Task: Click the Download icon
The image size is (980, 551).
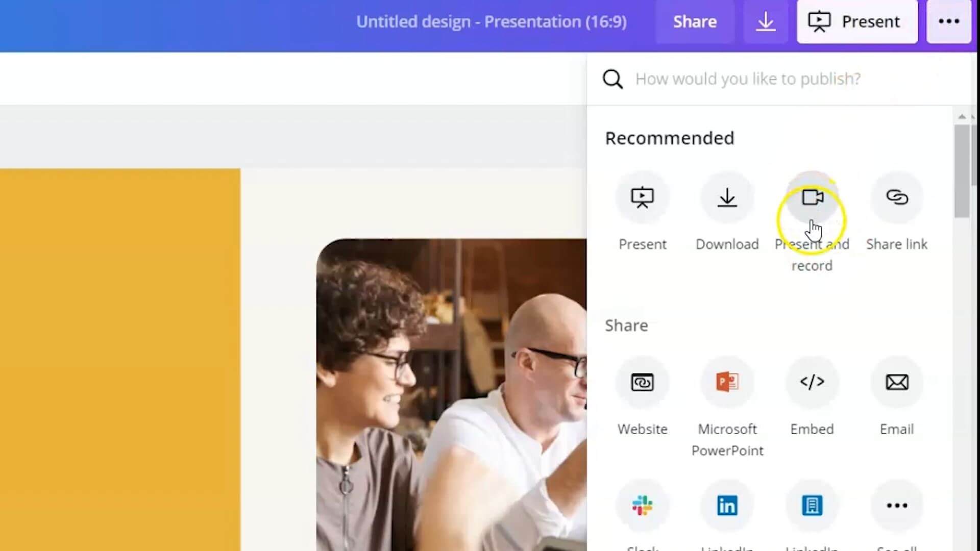Action: (726, 197)
